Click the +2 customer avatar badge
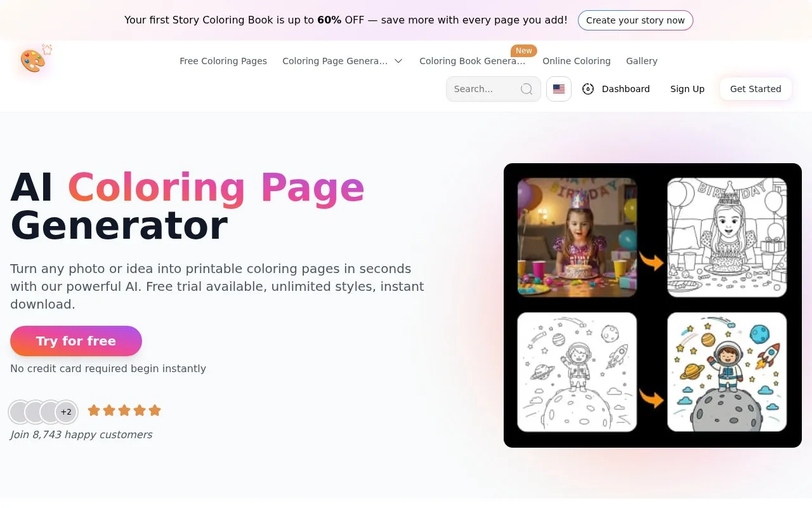The height and width of the screenshot is (508, 812). (66, 412)
